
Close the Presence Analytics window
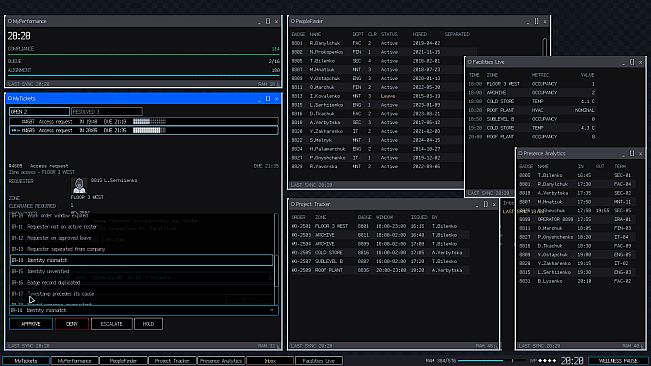coord(641,154)
